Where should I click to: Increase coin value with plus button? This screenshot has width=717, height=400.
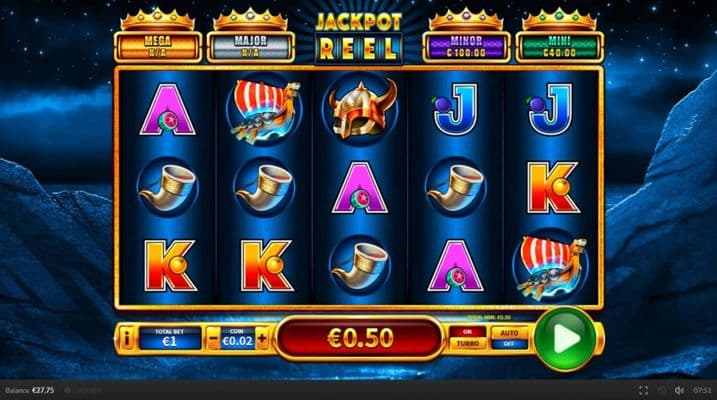tap(262, 339)
